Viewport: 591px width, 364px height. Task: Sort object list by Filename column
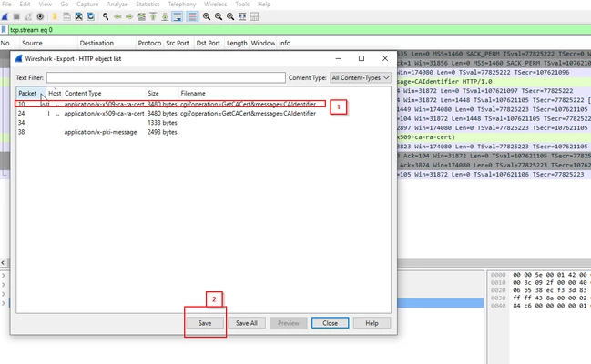tap(284, 93)
